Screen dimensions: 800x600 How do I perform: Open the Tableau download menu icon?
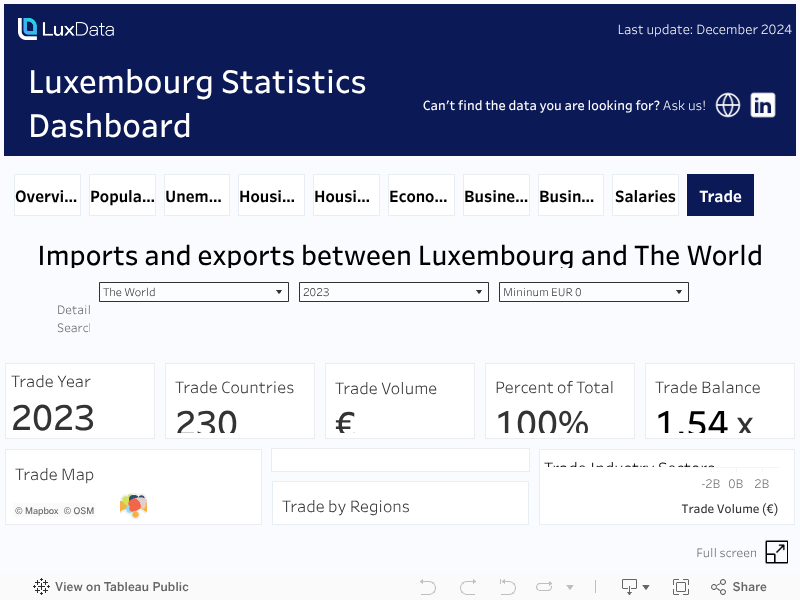[x=635, y=587]
